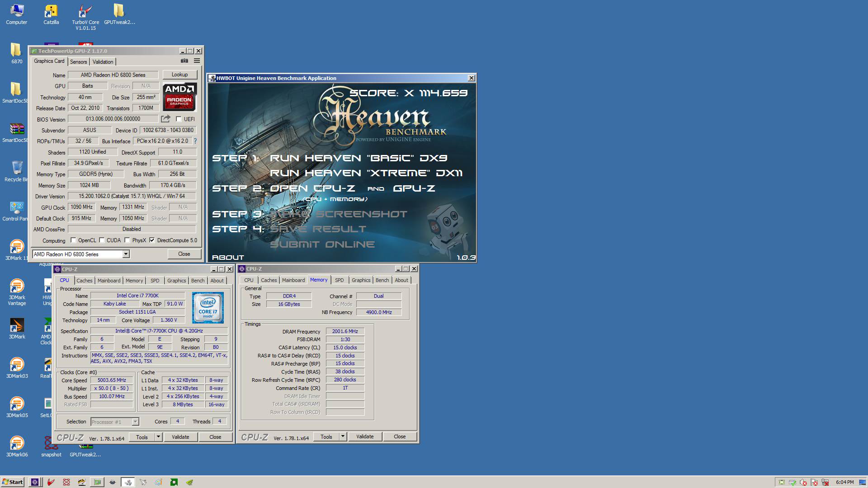Viewport: 868px width, 488px height.
Task: Click the Lookup button in GPU-Z
Action: click(x=179, y=75)
